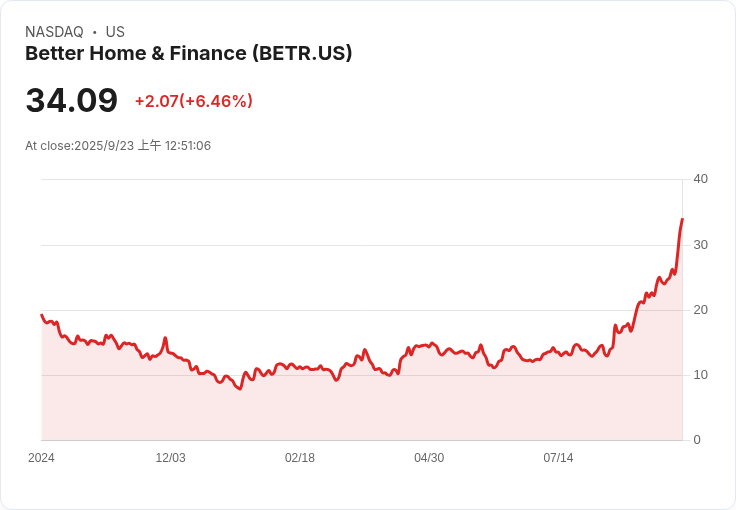The image size is (736, 510).
Task: Click the +2.07(+6.46%) change figure
Action: pos(193,101)
